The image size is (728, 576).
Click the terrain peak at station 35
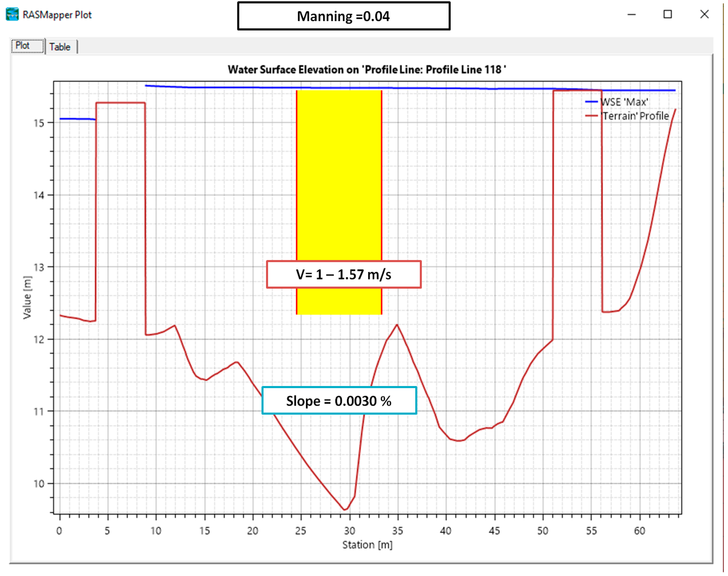[x=397, y=325]
